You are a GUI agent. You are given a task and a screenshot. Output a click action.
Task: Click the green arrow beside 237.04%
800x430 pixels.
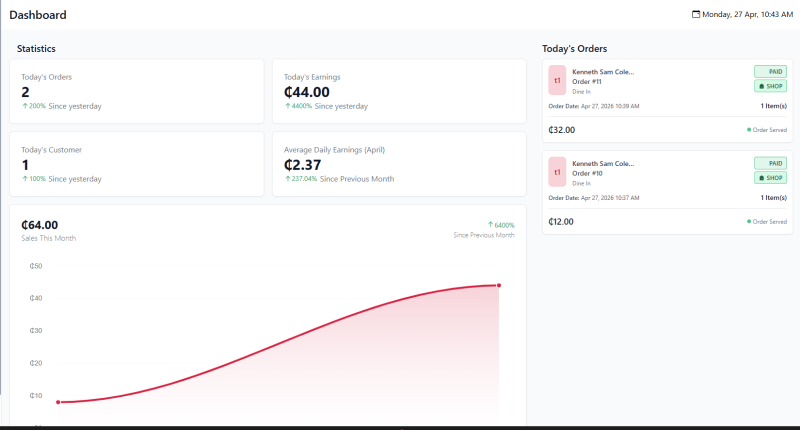coord(287,179)
